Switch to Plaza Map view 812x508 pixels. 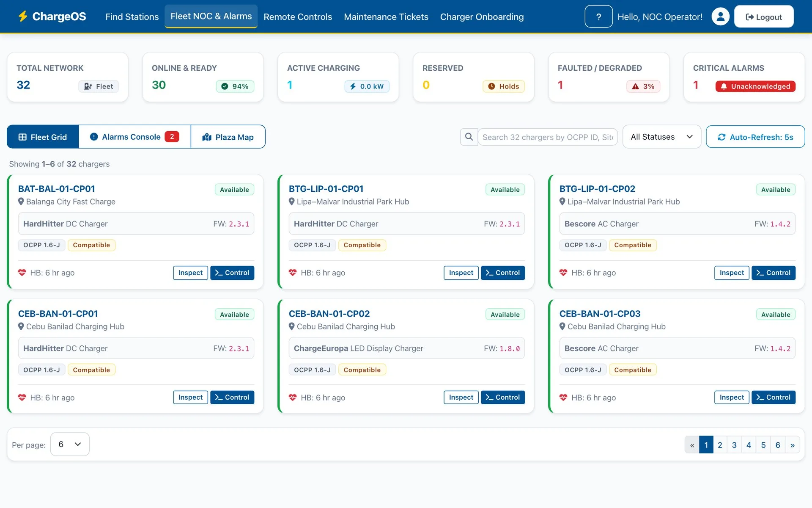[x=228, y=137]
